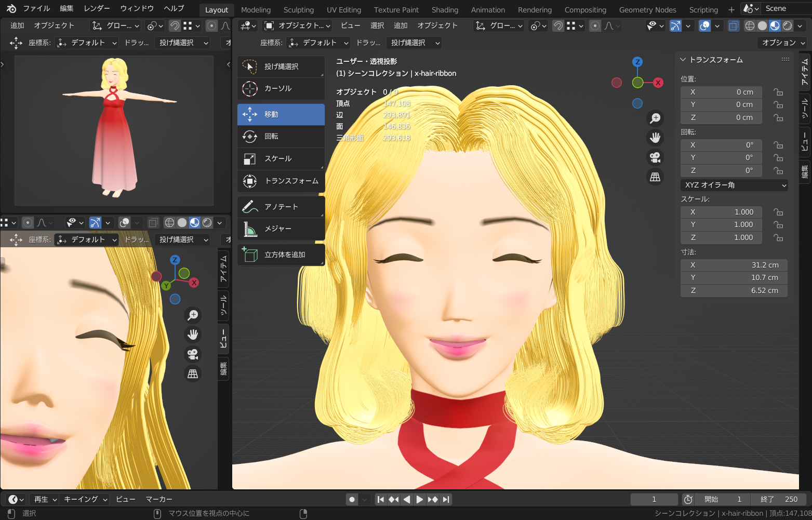
Task: Switch to the Sculpting workspace tab
Action: 298,10
